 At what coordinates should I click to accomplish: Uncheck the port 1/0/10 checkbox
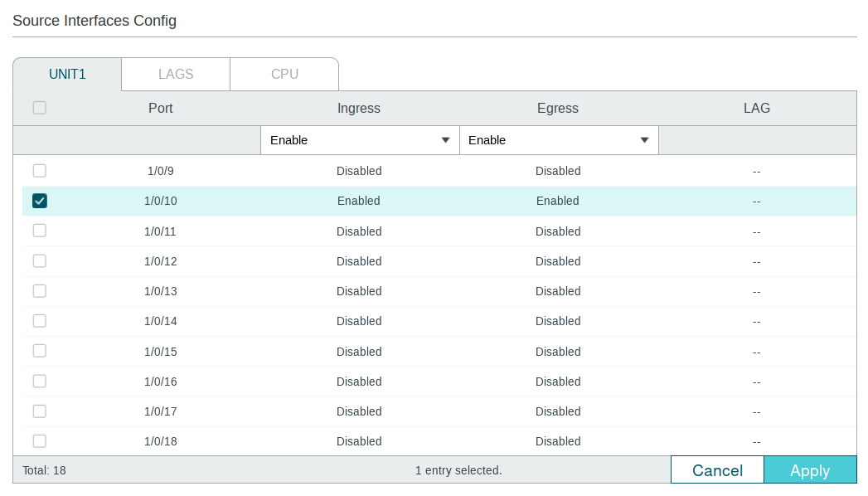pyautogui.click(x=39, y=201)
